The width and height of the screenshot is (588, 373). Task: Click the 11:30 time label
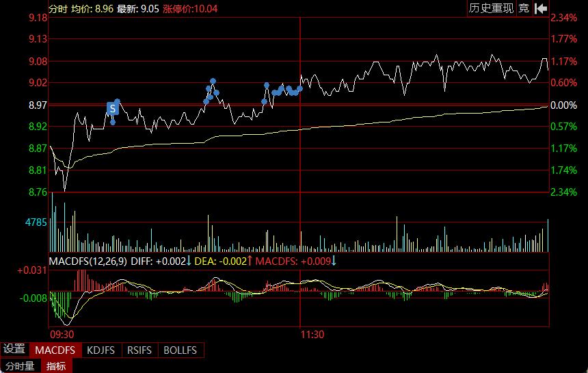tap(312, 335)
